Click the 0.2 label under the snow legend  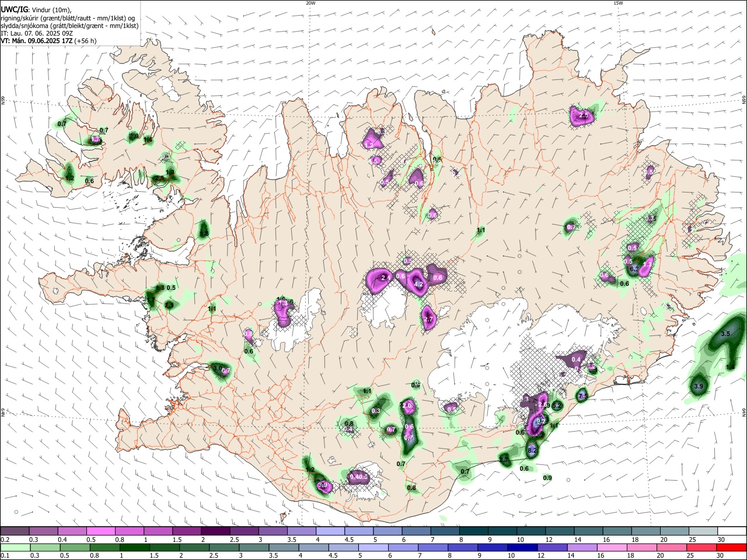point(4,540)
